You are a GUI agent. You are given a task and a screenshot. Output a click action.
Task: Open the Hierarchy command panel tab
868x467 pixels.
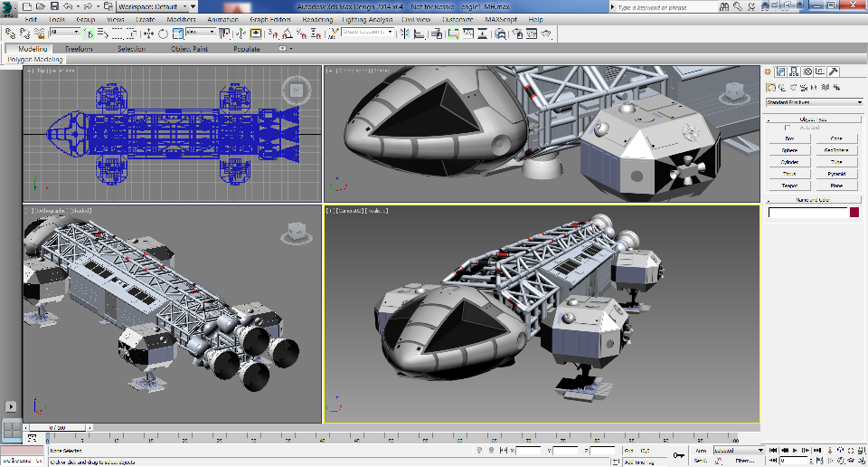(793, 71)
